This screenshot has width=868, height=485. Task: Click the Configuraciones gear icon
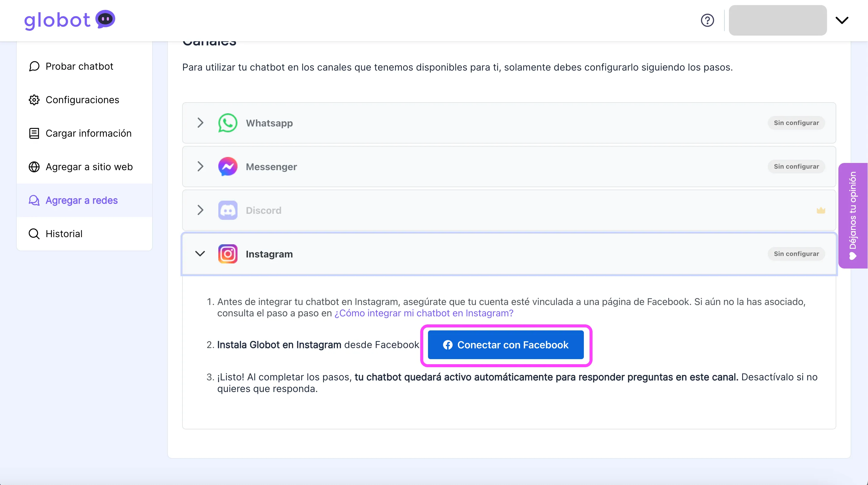click(34, 100)
